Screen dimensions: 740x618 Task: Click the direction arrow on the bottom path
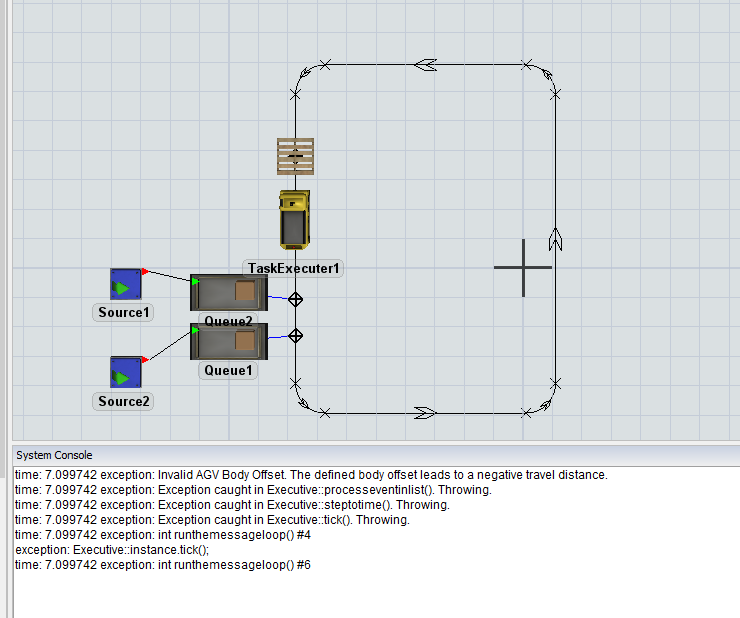click(x=425, y=412)
